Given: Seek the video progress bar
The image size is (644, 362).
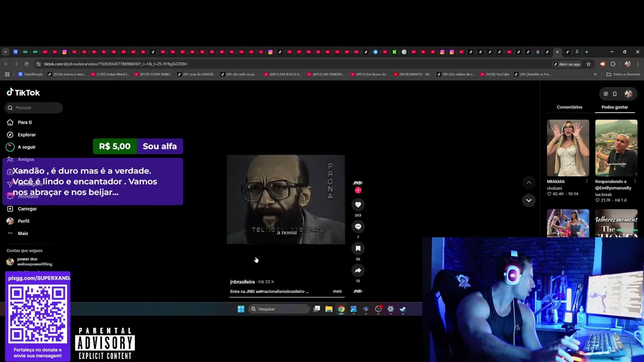Looking at the screenshot, I should pos(286,297).
